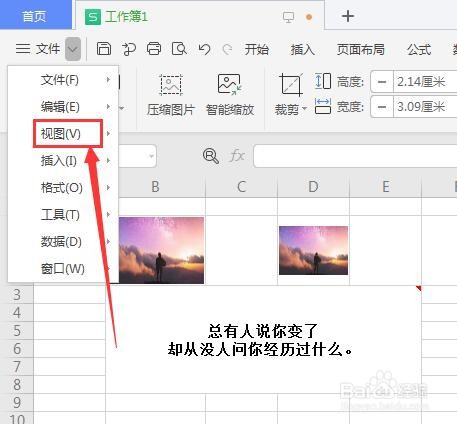The width and height of the screenshot is (457, 424).
Task: Click the 宽度 value field 3.09厘米
Action: 425,107
